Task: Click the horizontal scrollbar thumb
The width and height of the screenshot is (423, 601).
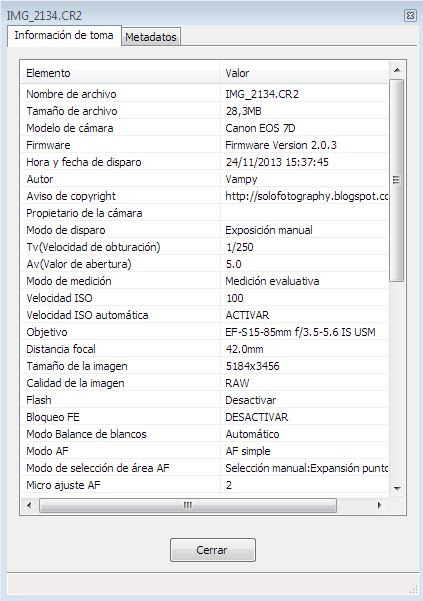Action: (x=188, y=505)
